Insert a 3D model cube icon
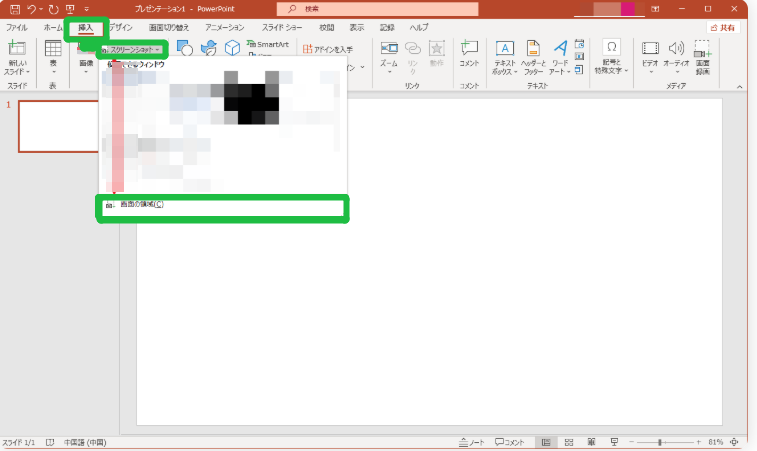The width and height of the screenshot is (757, 451). pos(232,48)
